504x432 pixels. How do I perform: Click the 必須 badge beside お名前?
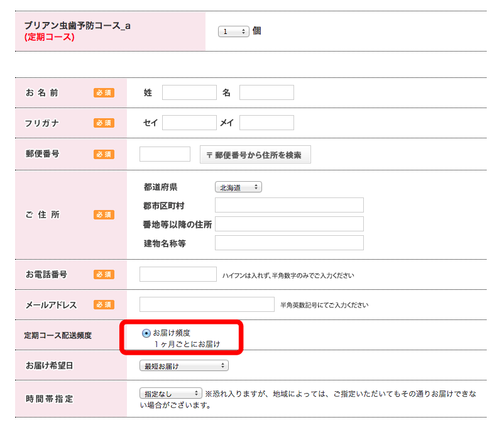coord(104,92)
